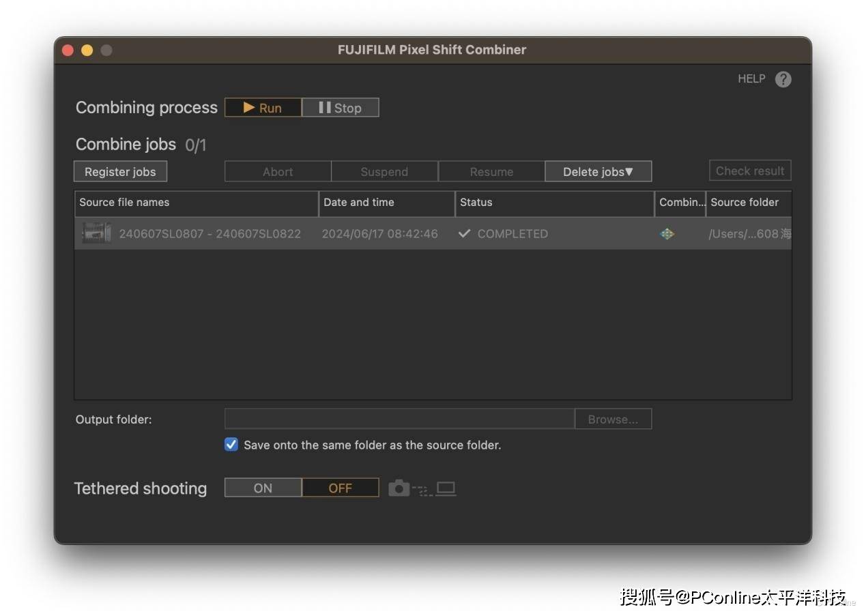Click the combine mode icon in job row
This screenshot has width=866, height=616.
click(667, 234)
